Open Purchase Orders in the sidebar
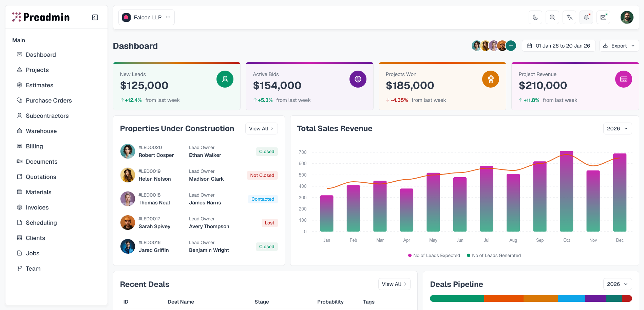The image size is (644, 310). coord(49,101)
